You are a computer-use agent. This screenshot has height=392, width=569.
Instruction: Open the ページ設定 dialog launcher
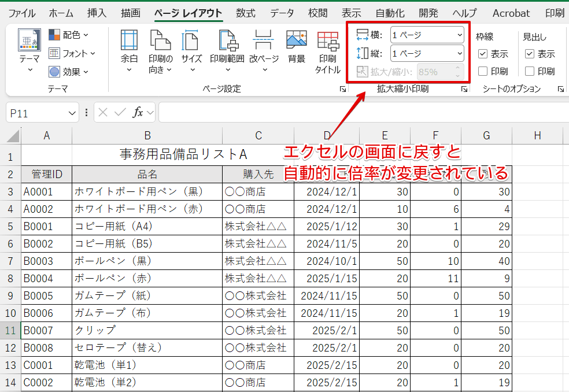click(343, 89)
